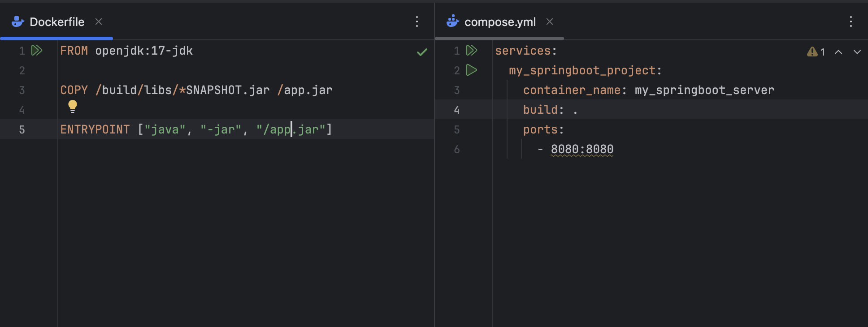Screen dimensions: 868x327
Task: Open the yellow lightbulb quick-fix suggestions
Action: (x=73, y=106)
